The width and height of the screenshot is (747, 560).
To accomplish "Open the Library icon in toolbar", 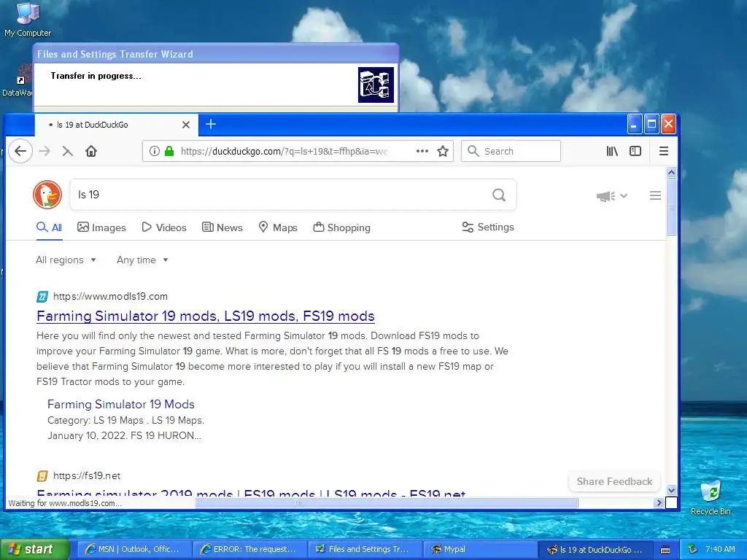I will (612, 152).
